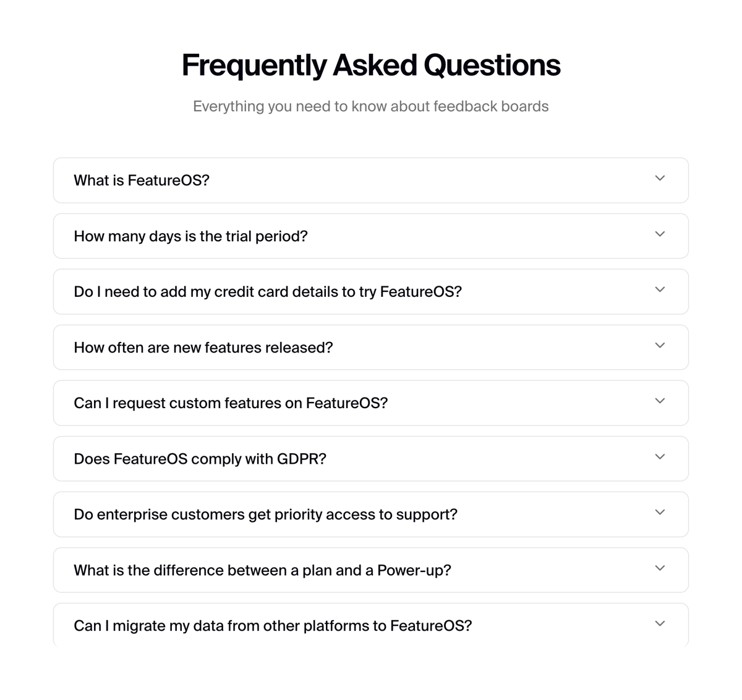The height and width of the screenshot is (700, 742).
Task: Expand the custom features request question
Action: point(371,403)
